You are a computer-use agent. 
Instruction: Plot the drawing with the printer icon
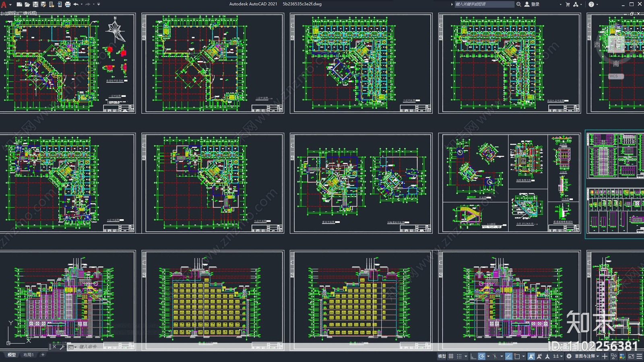point(68,4)
